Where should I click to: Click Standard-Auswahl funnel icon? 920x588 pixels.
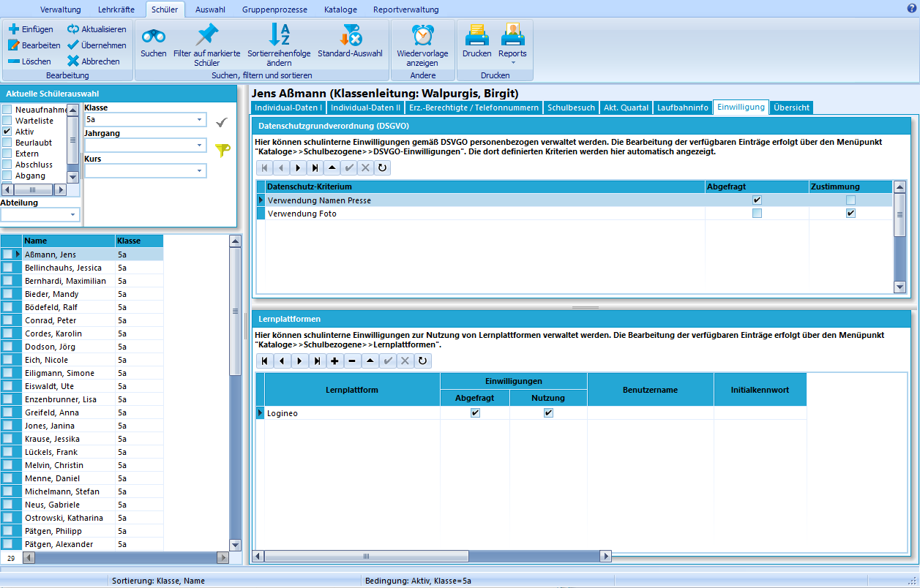(x=350, y=34)
